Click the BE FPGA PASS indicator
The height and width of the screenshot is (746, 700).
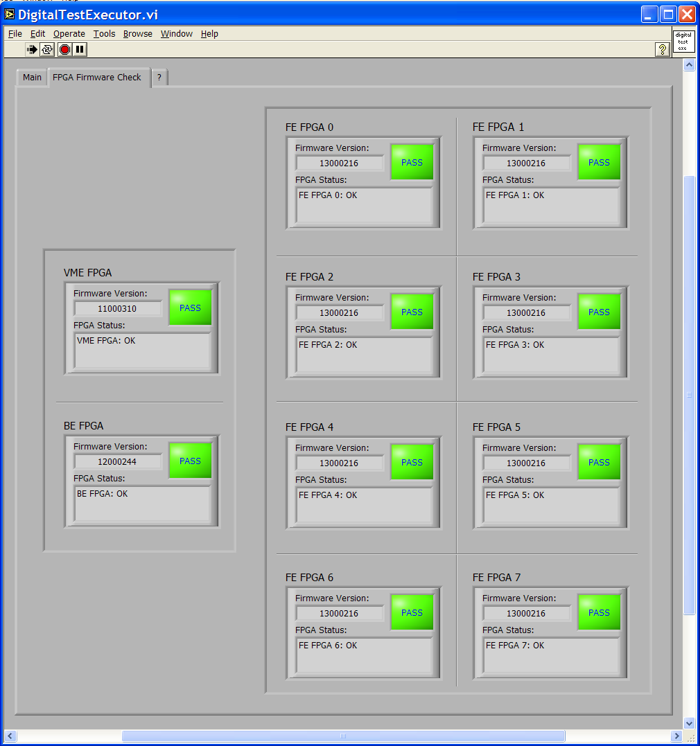click(190, 461)
